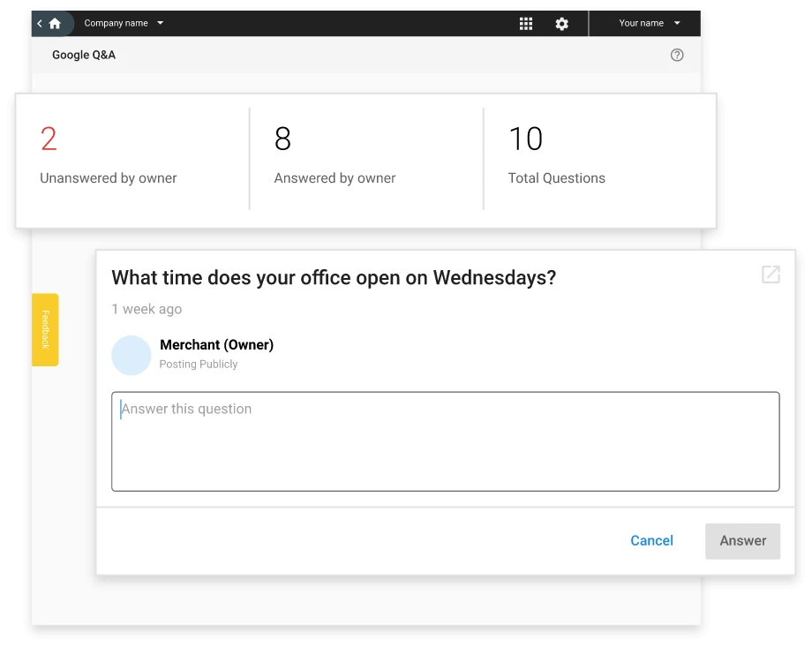The width and height of the screenshot is (812, 647).
Task: Open the apps grid launcher
Action: click(x=526, y=24)
